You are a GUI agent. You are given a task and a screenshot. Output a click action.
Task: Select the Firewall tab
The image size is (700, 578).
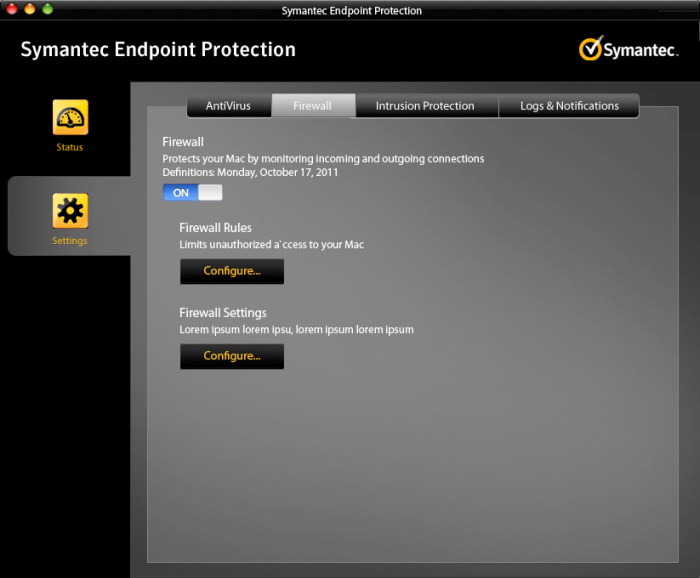coord(313,106)
